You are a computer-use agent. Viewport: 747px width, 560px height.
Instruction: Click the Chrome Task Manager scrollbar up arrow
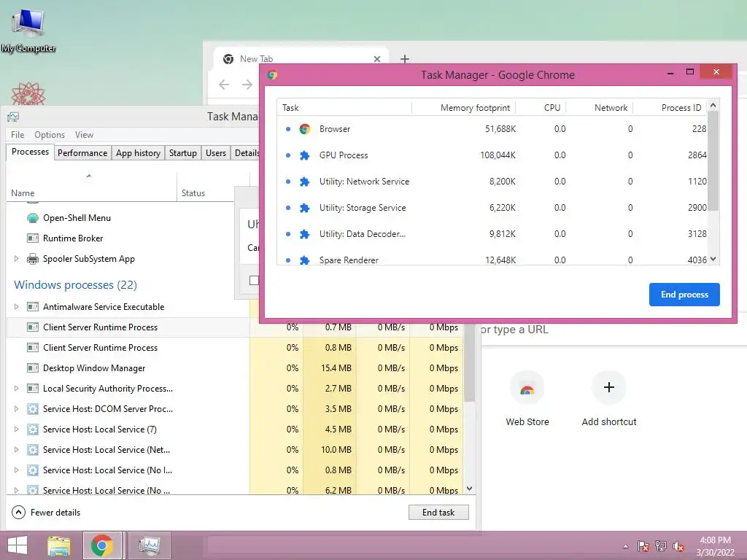pyautogui.click(x=713, y=105)
